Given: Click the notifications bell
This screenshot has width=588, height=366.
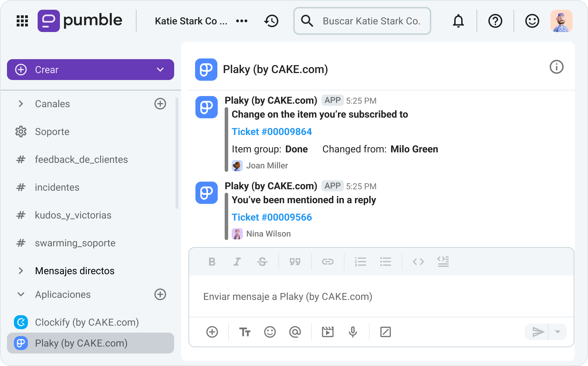Looking at the screenshot, I should tap(458, 21).
